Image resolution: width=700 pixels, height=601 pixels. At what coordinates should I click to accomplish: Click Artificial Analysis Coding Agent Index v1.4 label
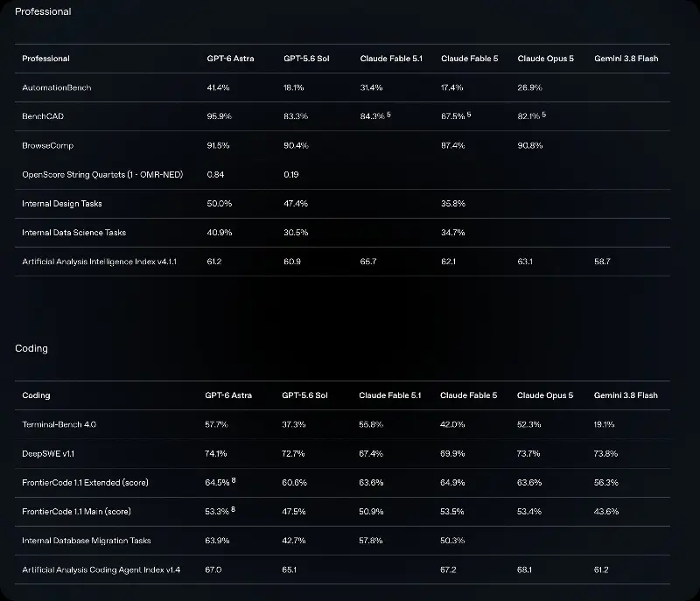101,570
